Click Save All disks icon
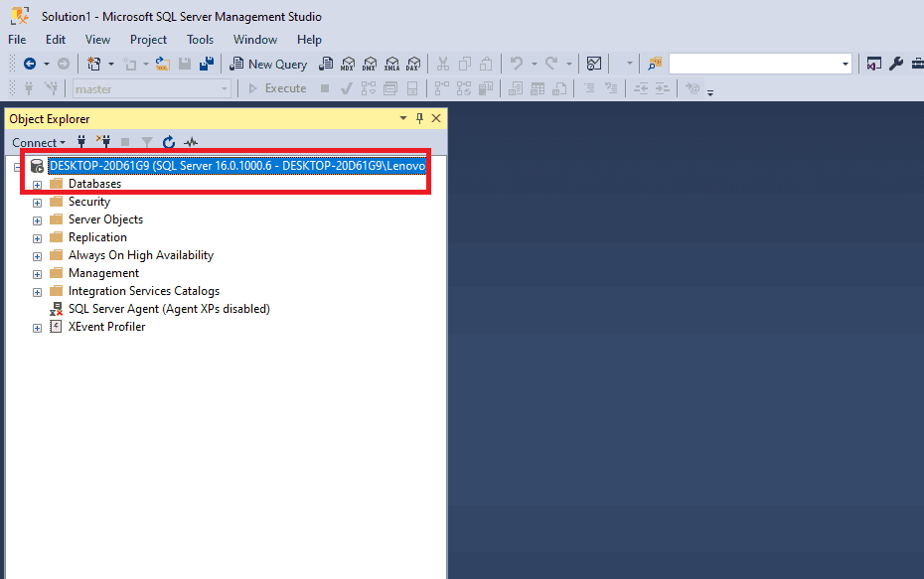 (207, 64)
